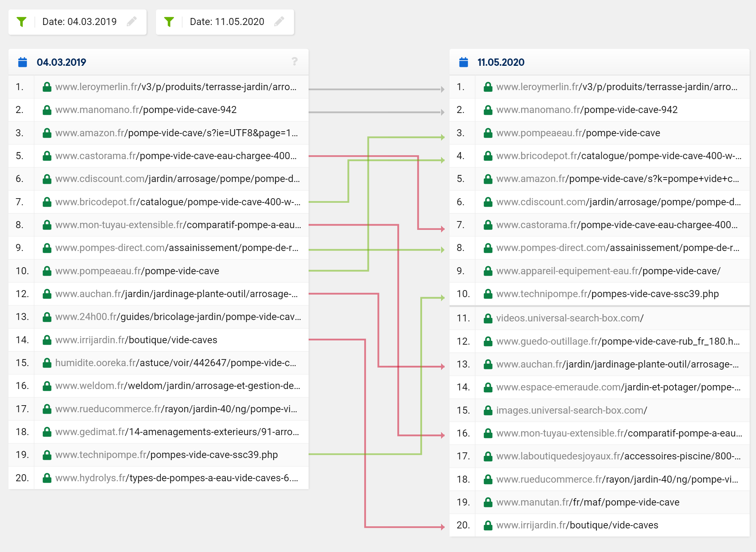
Task: Edit the 04.03.2019 date filter via pencil icon
Action: (x=132, y=21)
